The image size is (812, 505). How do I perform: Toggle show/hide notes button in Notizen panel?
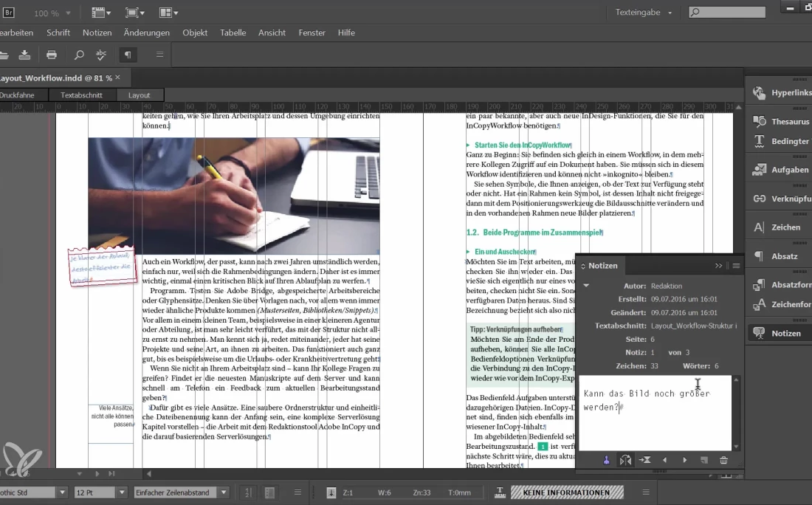[x=626, y=460]
